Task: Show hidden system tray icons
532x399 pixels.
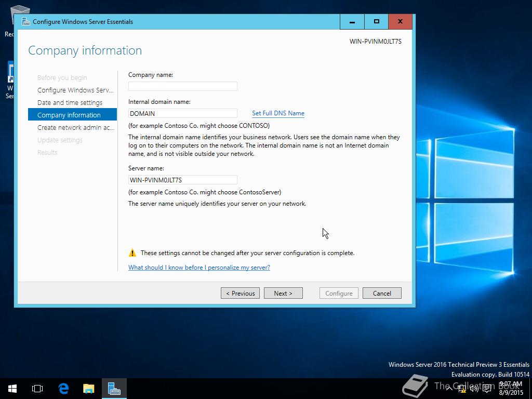Action: [x=449, y=389]
